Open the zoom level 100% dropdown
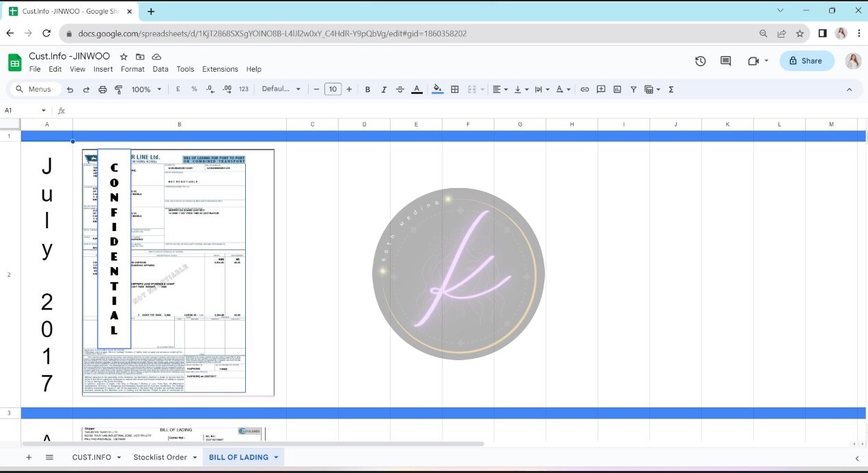This screenshot has height=473, width=868. click(147, 90)
